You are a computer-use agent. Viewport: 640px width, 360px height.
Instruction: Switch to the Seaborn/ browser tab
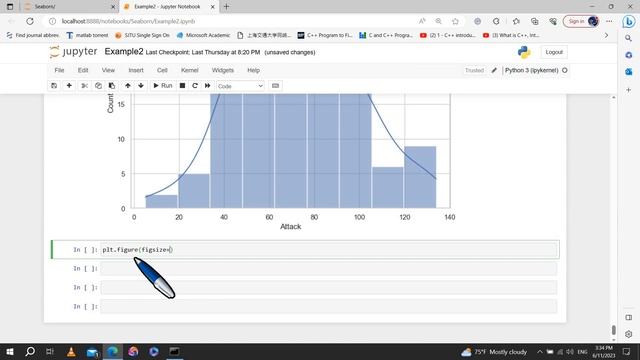click(69, 7)
